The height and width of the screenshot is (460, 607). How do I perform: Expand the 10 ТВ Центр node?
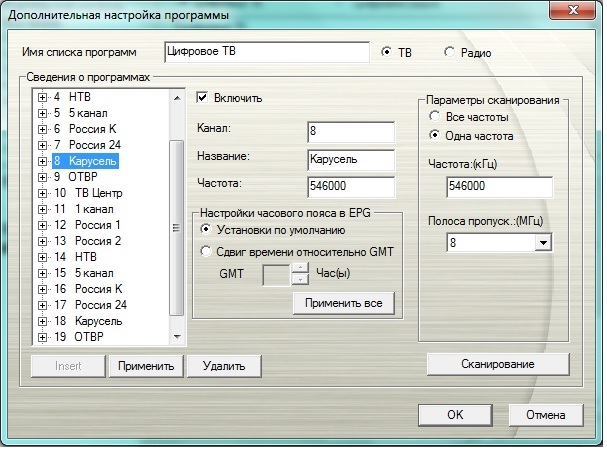pyautogui.click(x=42, y=193)
